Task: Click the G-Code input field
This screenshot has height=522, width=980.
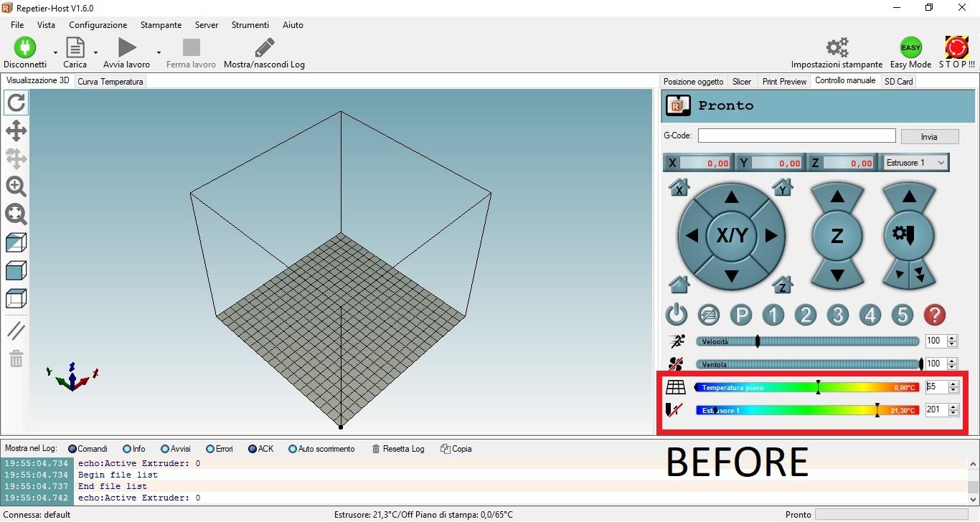Action: 796,136
